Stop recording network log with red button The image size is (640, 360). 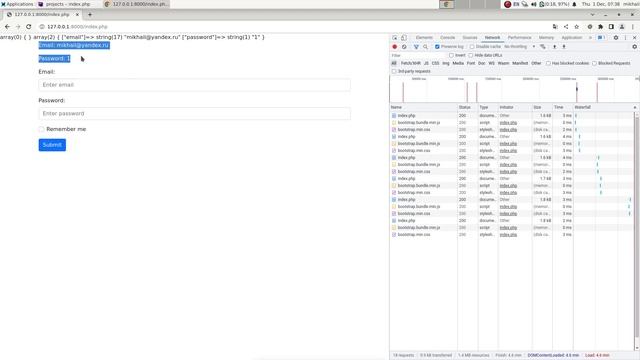(395, 47)
